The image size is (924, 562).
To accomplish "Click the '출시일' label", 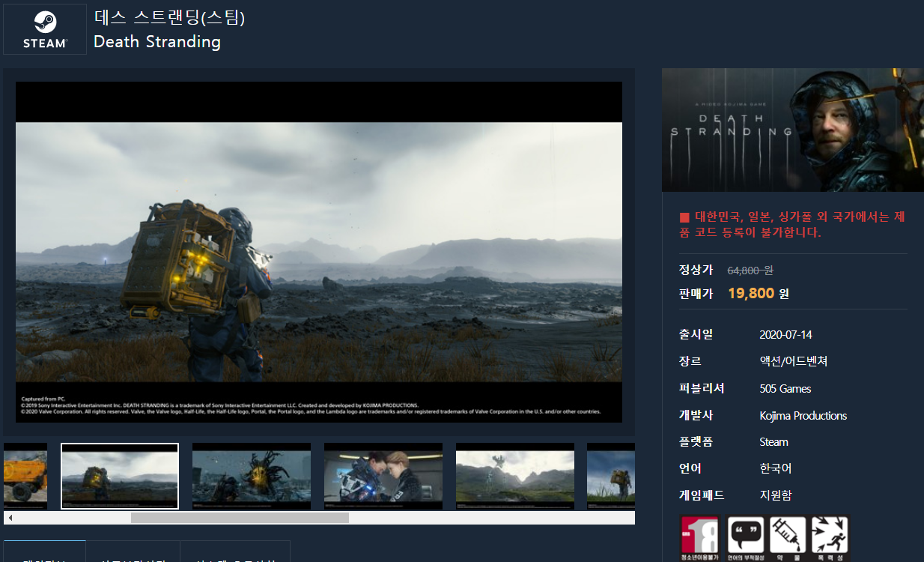I will tap(696, 334).
